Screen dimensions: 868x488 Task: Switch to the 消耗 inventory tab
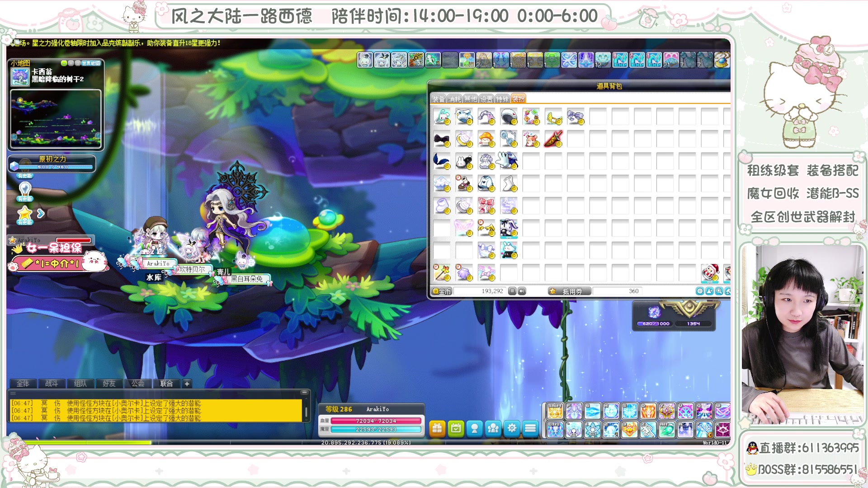coord(454,99)
